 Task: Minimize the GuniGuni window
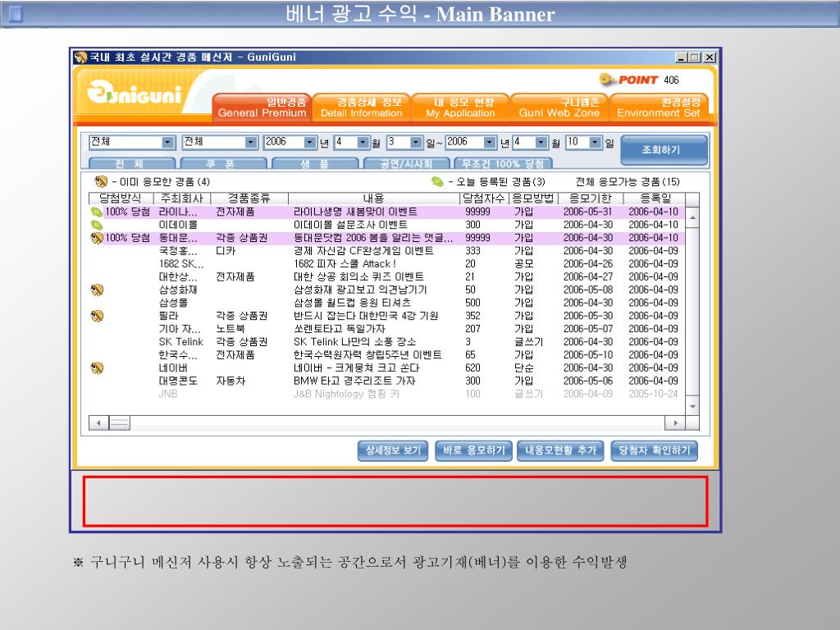682,57
